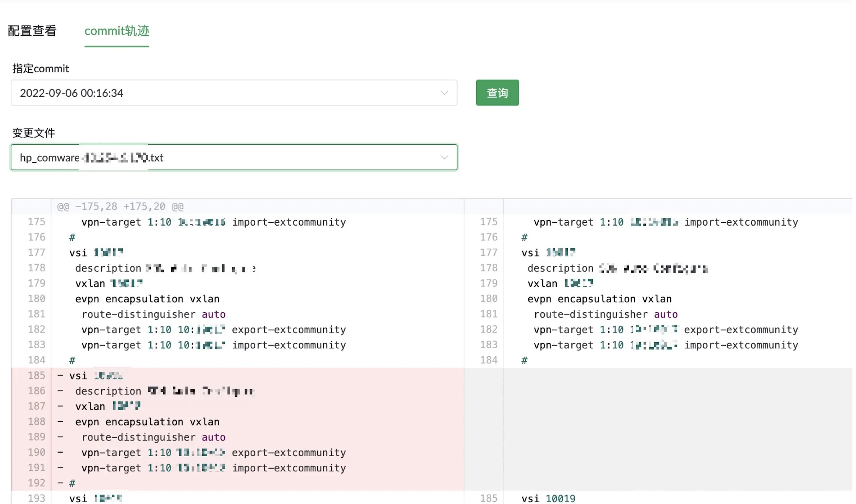Click the diff hunk header @@ -175,28 +175,20 @@
Screen dimensions: 856x504
pos(120,206)
